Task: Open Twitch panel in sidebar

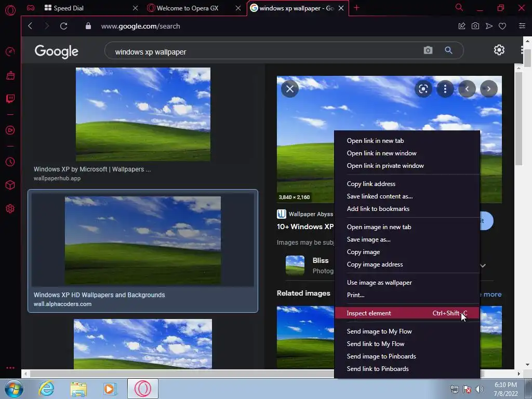Action: tap(10, 99)
